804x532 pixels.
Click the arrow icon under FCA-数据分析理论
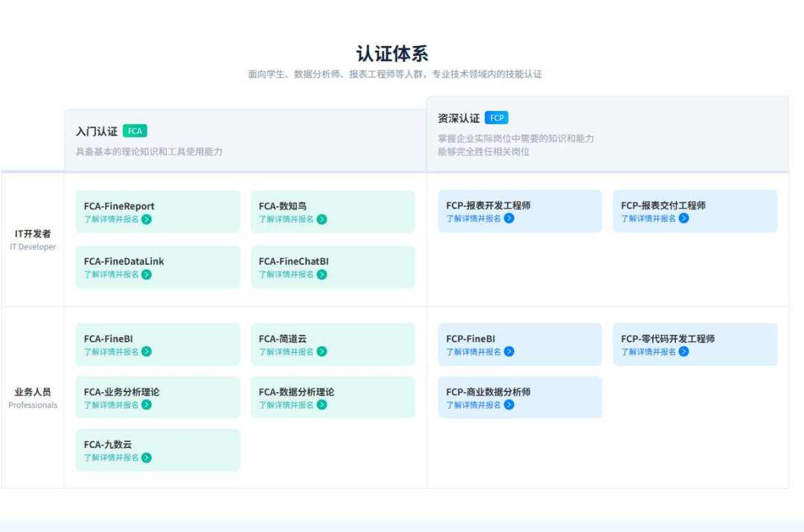pos(322,405)
